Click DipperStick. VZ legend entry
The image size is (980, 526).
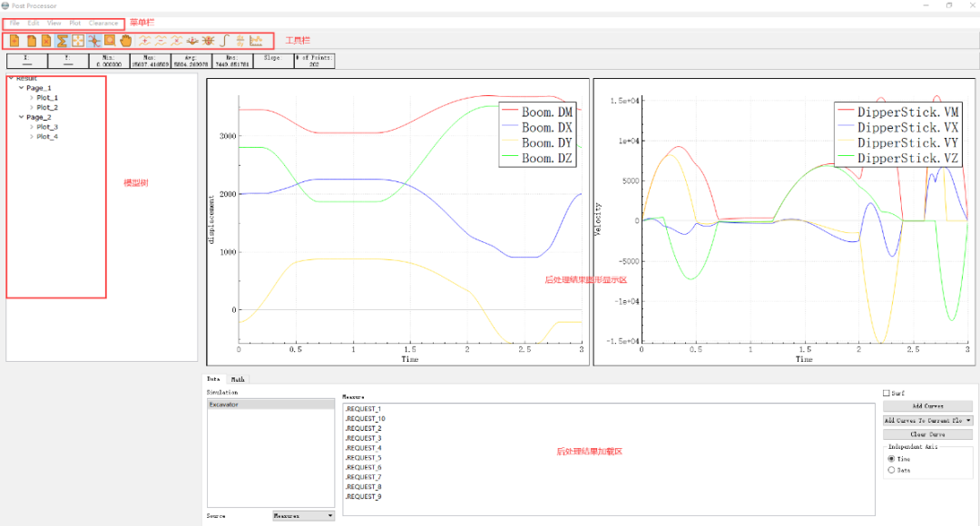tap(898, 159)
